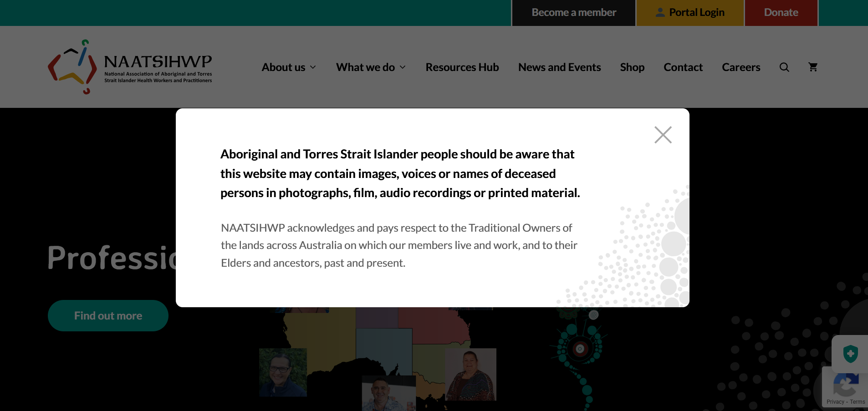Close the acknowledgement popup with the X
The width and height of the screenshot is (868, 411).
[663, 135]
